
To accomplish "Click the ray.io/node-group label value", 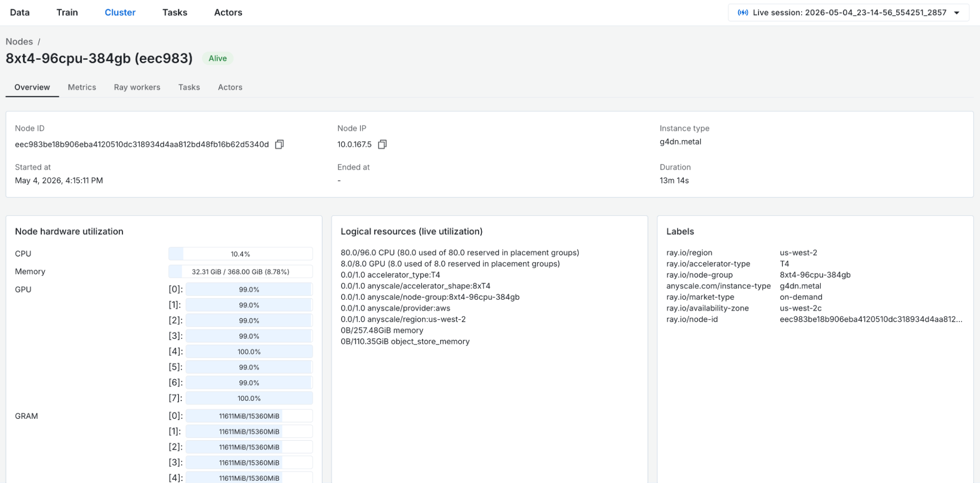I will (x=815, y=275).
